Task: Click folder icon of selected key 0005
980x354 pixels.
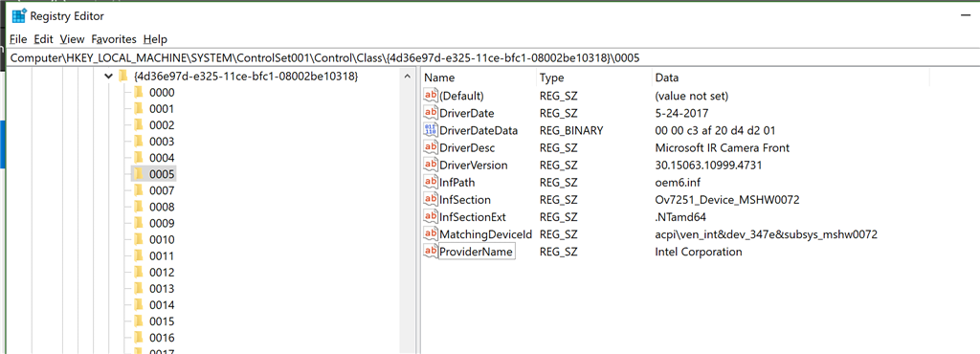Action: coord(139,173)
